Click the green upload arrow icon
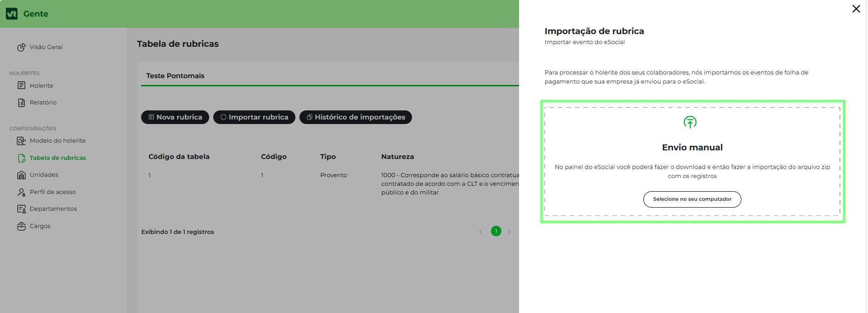This screenshot has width=868, height=313. click(690, 122)
